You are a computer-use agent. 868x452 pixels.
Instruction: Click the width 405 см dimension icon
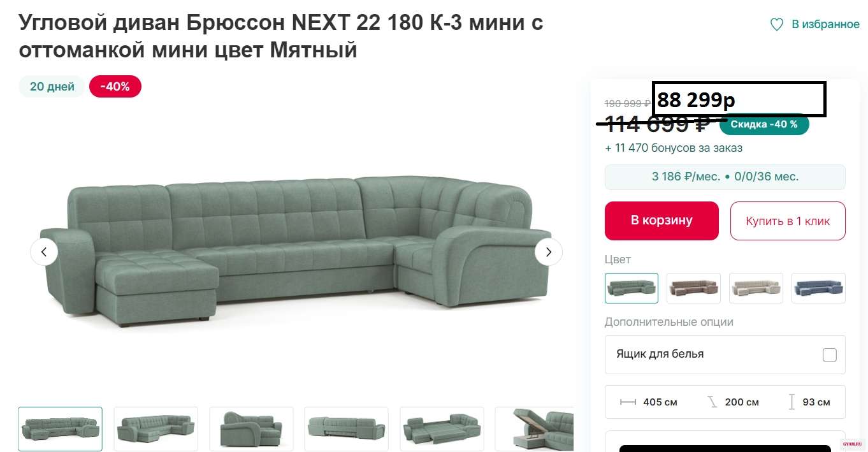click(628, 402)
